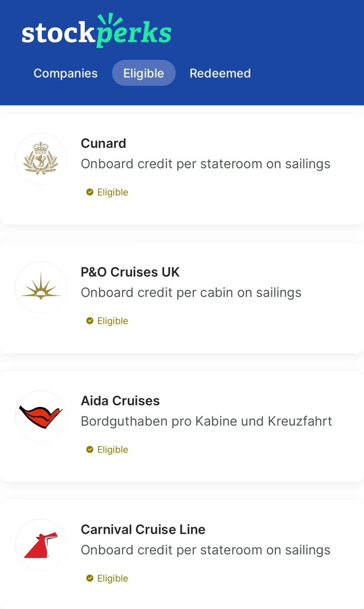Viewport: 364px width, 609px height.
Task: Open the Redeemed tab
Action: (220, 73)
